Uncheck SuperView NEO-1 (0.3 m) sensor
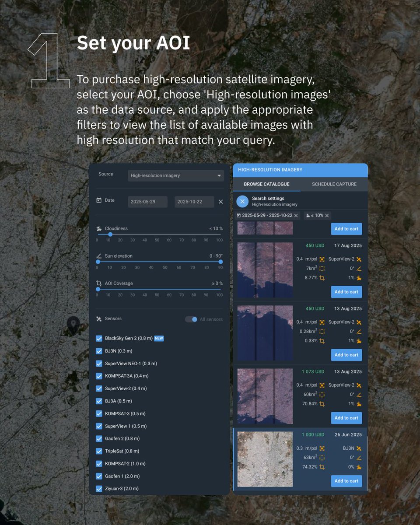 (x=99, y=364)
